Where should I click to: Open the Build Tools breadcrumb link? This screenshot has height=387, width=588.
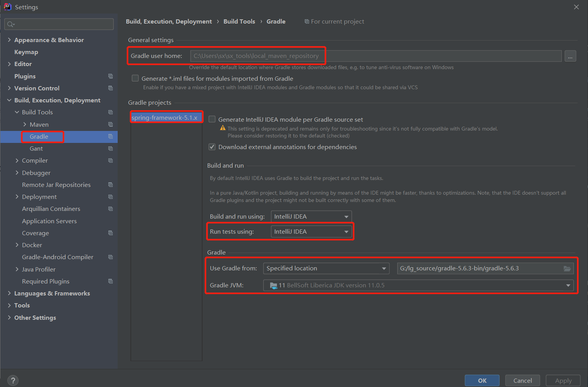point(239,21)
